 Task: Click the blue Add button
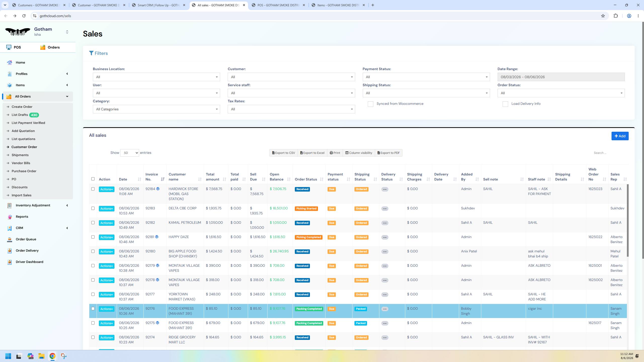pos(620,136)
